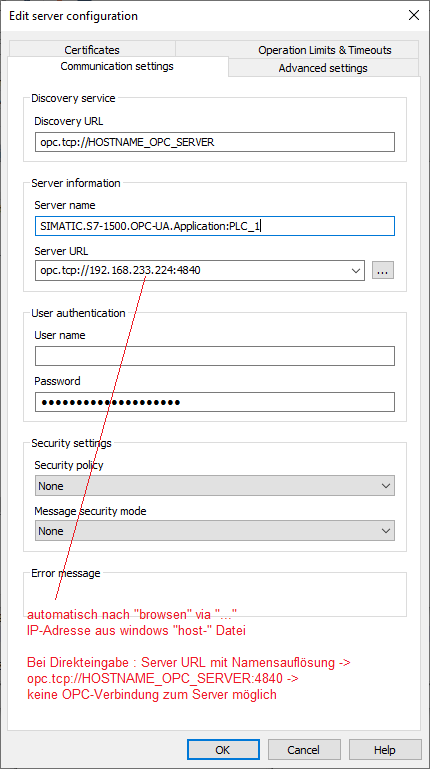Close the Edit server configuration dialog
The image size is (430, 769).
click(413, 15)
